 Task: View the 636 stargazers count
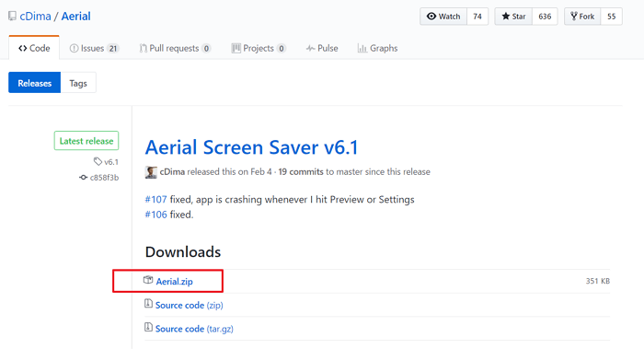[x=545, y=17]
